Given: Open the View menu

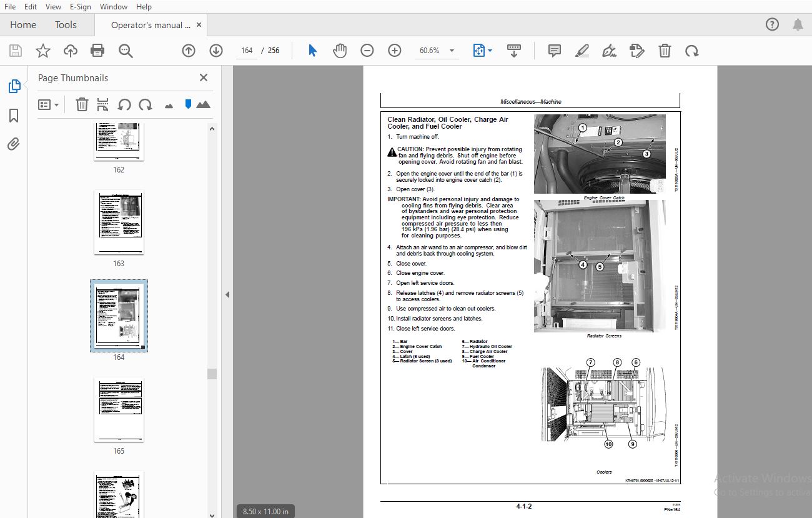Looking at the screenshot, I should pos(53,7).
